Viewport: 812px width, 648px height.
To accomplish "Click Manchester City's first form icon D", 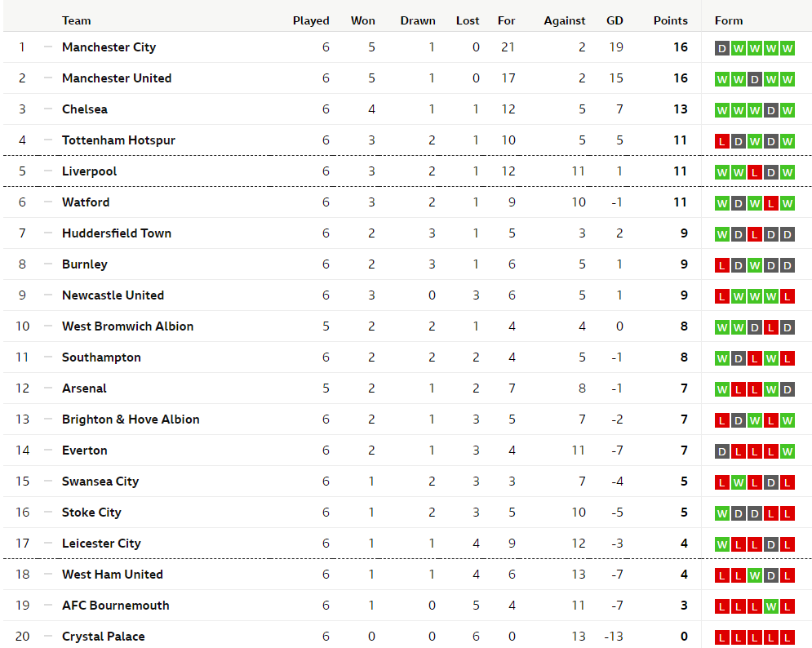I will coord(722,48).
